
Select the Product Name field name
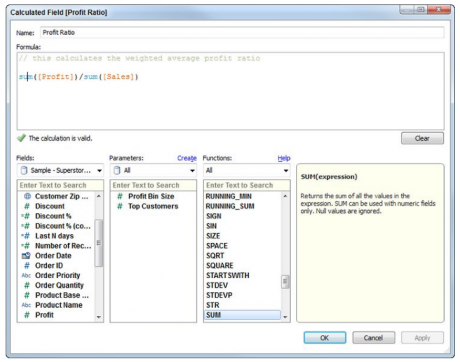tap(59, 305)
